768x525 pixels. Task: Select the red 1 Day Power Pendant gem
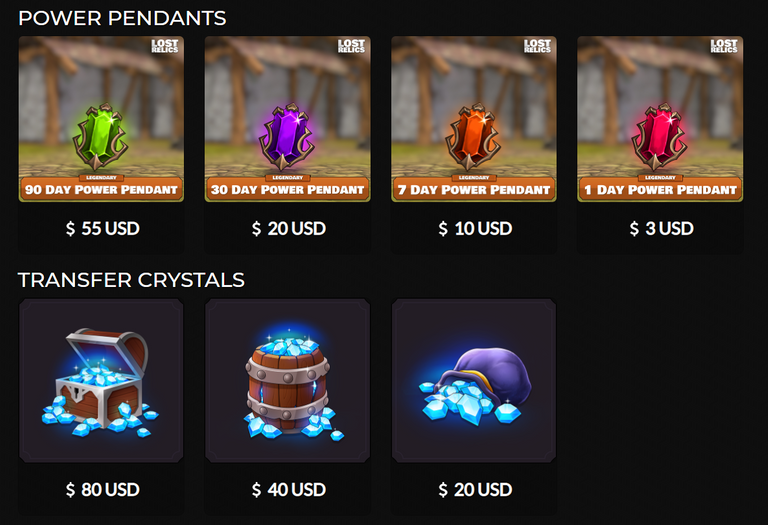(x=660, y=137)
